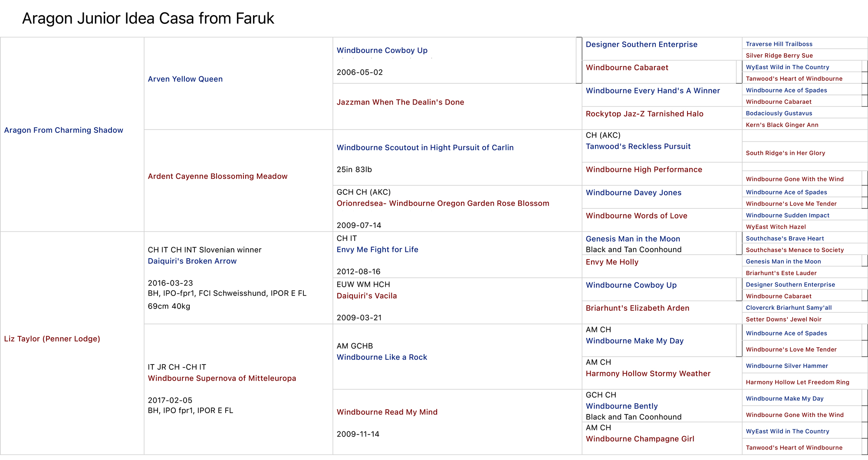Screen dimensions: 868x460
Task: Open Liz Taylor (Penner Lodge) dam link
Action: coord(52,339)
